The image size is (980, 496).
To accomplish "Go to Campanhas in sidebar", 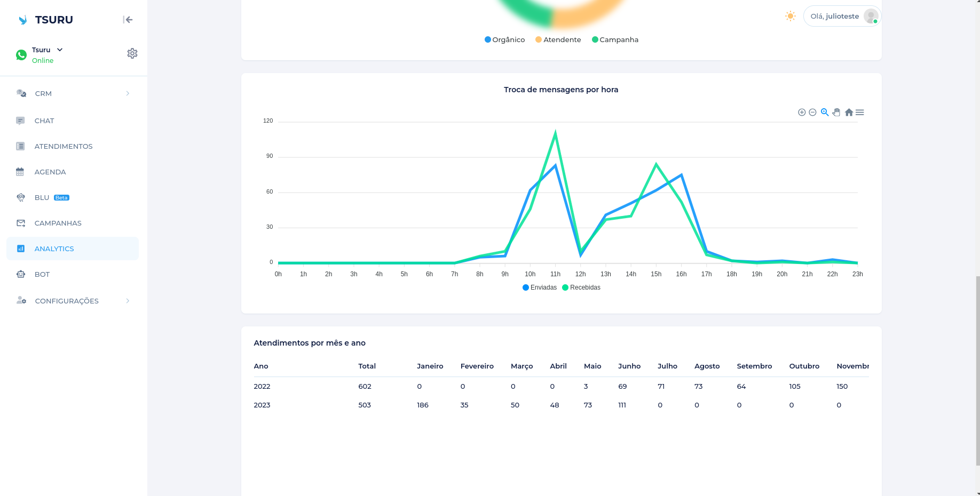I will click(58, 223).
